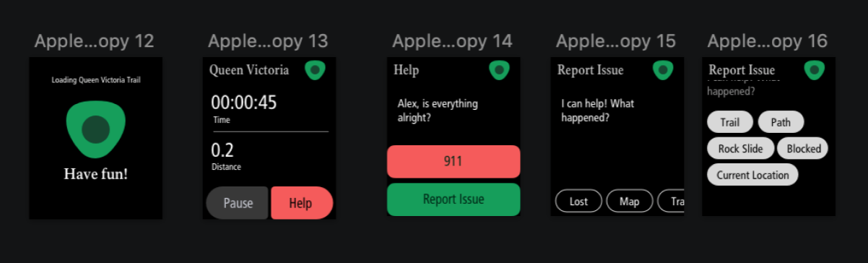This screenshot has width=868, height=263.
Task: Select the Trail issue chip
Action: pyautogui.click(x=730, y=122)
